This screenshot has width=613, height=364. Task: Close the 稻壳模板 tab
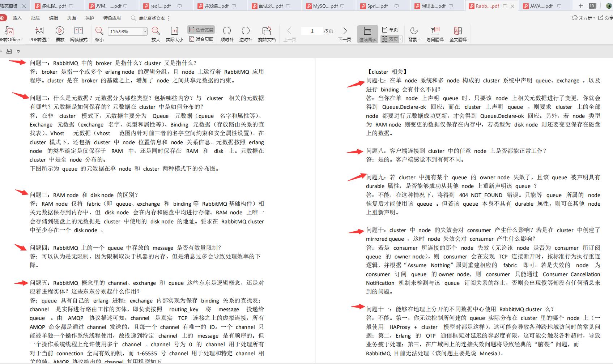pyautogui.click(x=24, y=6)
